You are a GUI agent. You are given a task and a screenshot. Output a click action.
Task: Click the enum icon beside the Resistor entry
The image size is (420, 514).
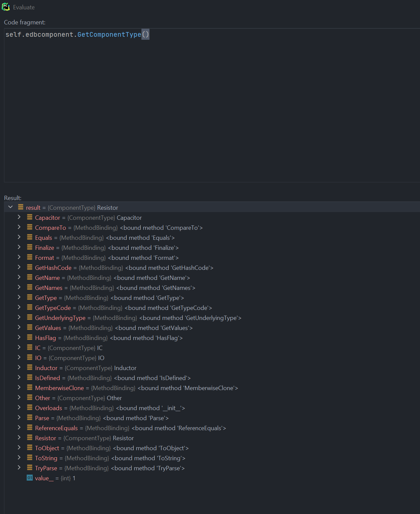(29, 438)
